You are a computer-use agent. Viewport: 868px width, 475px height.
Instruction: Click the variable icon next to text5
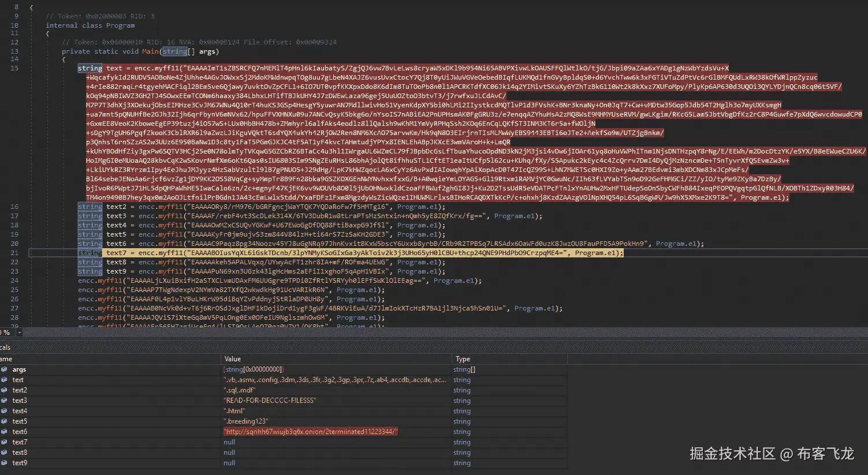[4, 421]
